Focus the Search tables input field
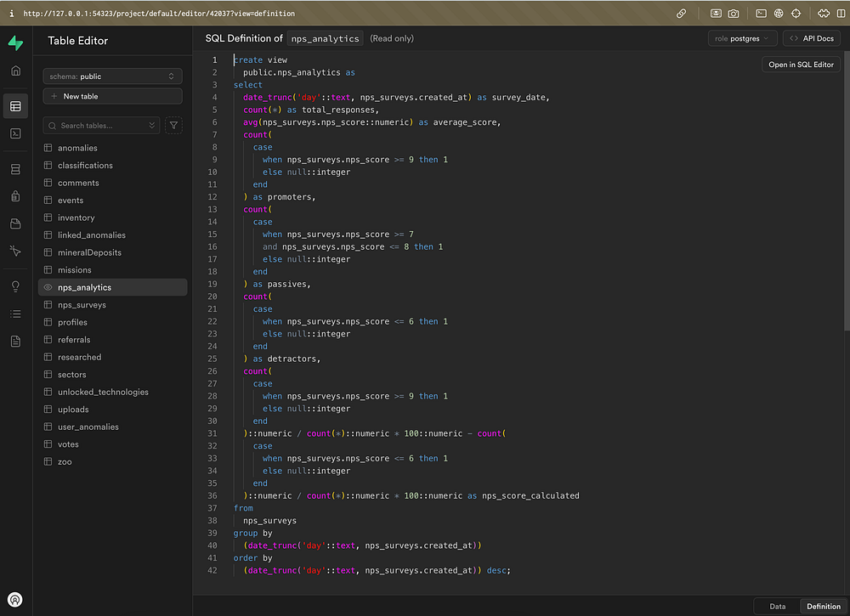The image size is (850, 616). click(98, 126)
